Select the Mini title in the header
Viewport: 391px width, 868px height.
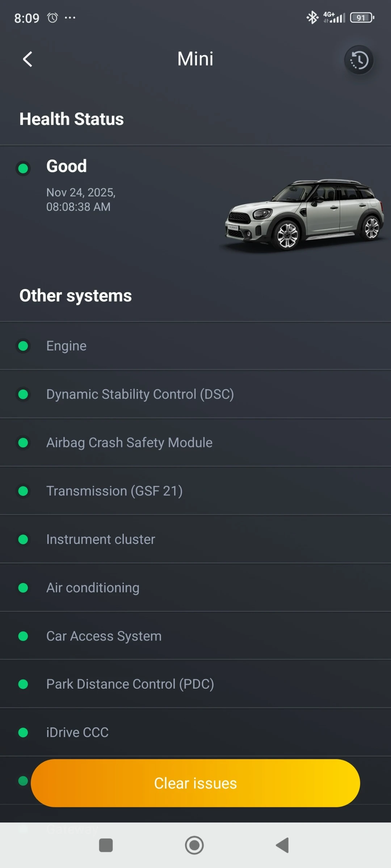pos(195,59)
